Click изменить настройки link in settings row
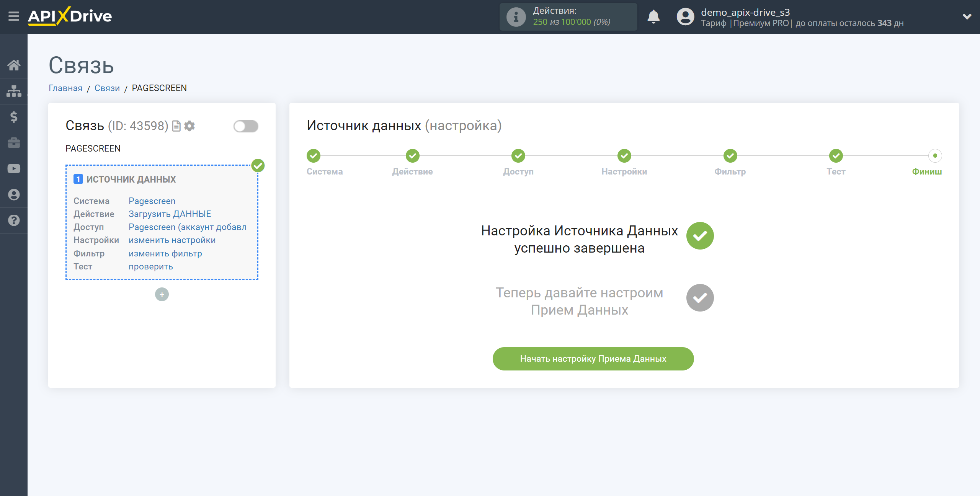This screenshot has height=496, width=980. coord(172,240)
